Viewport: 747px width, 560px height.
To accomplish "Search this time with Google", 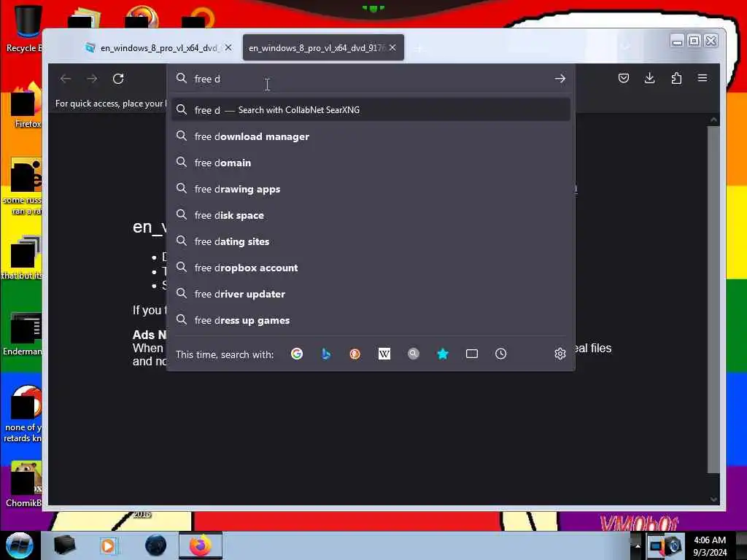I will [297, 354].
